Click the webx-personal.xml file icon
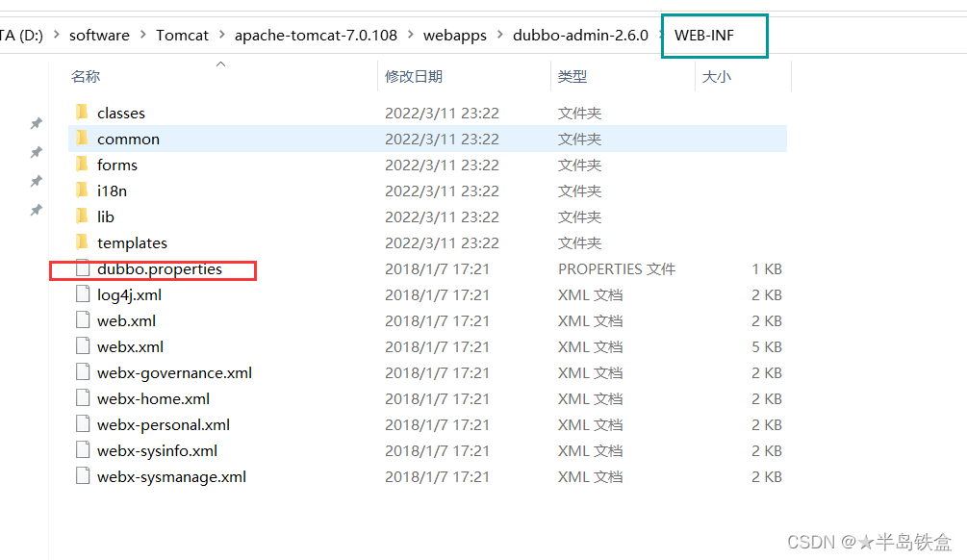Viewport: 967px width, 560px height. coord(83,423)
